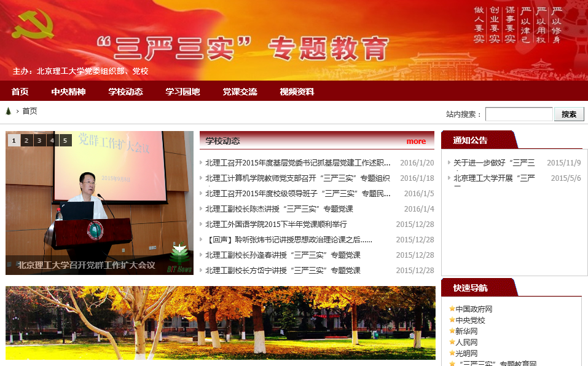Click the autumn trees banner image

click(x=220, y=322)
